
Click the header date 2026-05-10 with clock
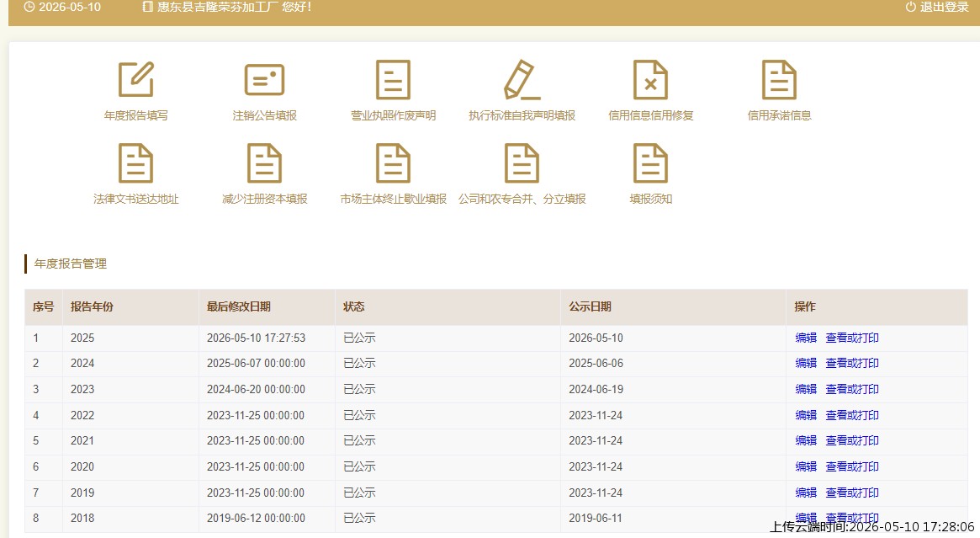(62, 7)
